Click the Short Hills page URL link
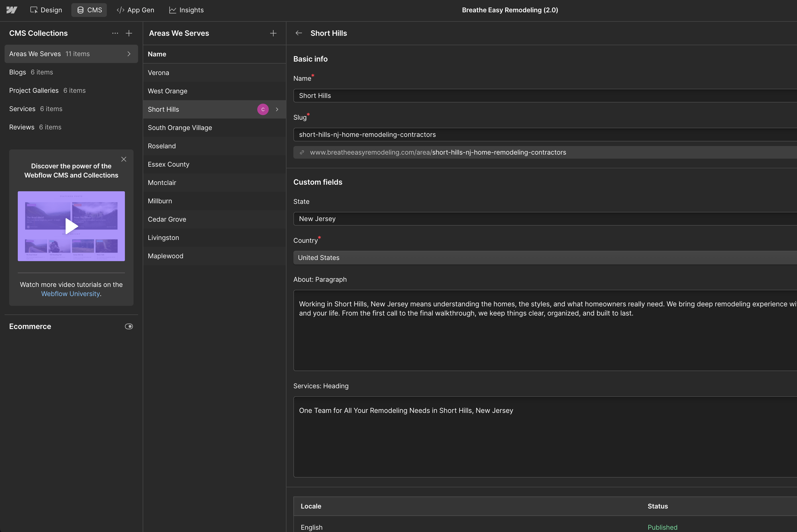The width and height of the screenshot is (797, 532). pos(438,152)
